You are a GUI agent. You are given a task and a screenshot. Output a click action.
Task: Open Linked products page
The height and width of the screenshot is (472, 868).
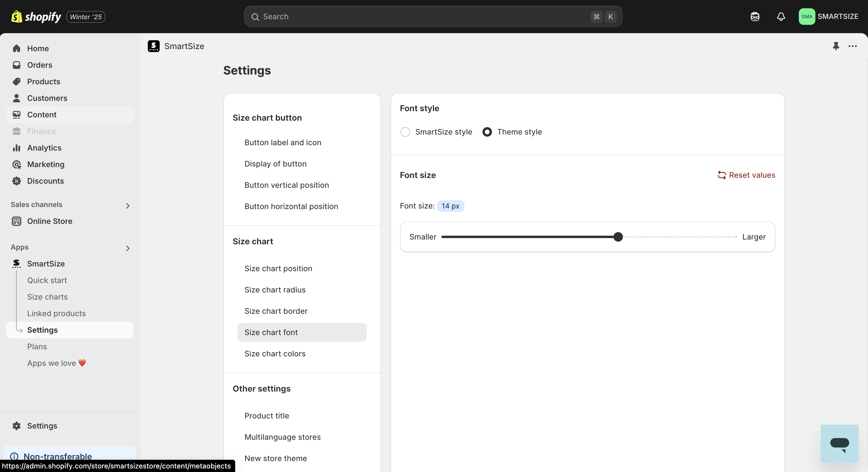(x=56, y=313)
